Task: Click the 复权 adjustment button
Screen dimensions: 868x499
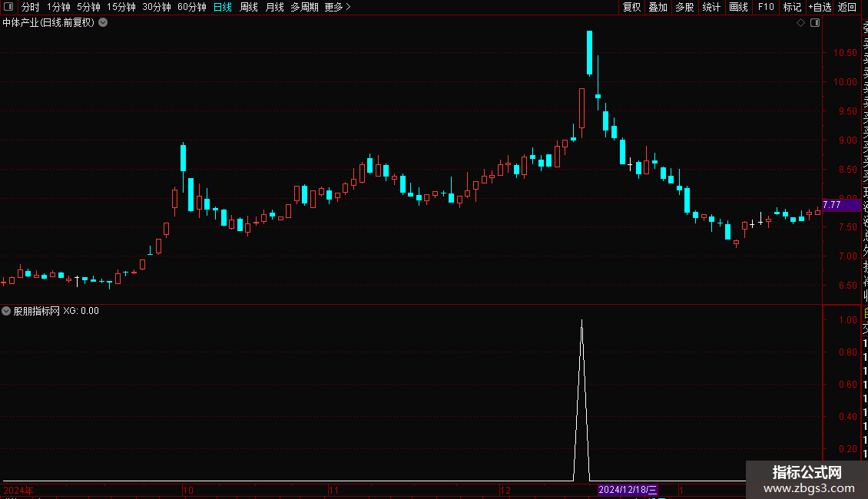Action: (x=631, y=7)
